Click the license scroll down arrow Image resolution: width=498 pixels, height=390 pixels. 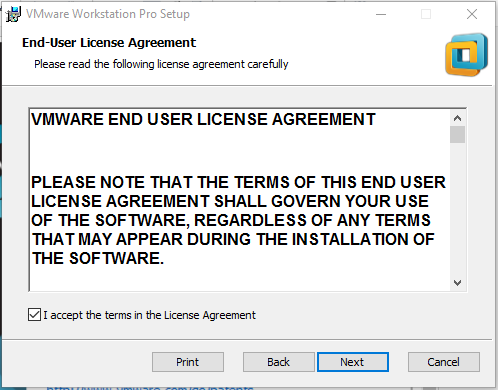coord(457,283)
